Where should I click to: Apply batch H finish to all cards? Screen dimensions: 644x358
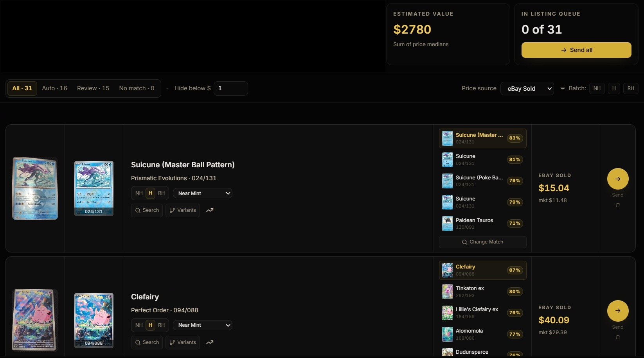[x=613, y=88]
